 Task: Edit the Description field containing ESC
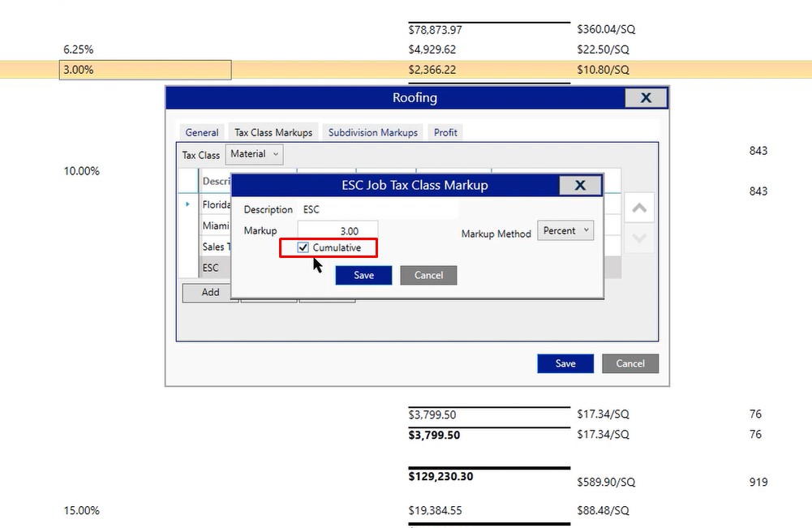pyautogui.click(x=377, y=209)
